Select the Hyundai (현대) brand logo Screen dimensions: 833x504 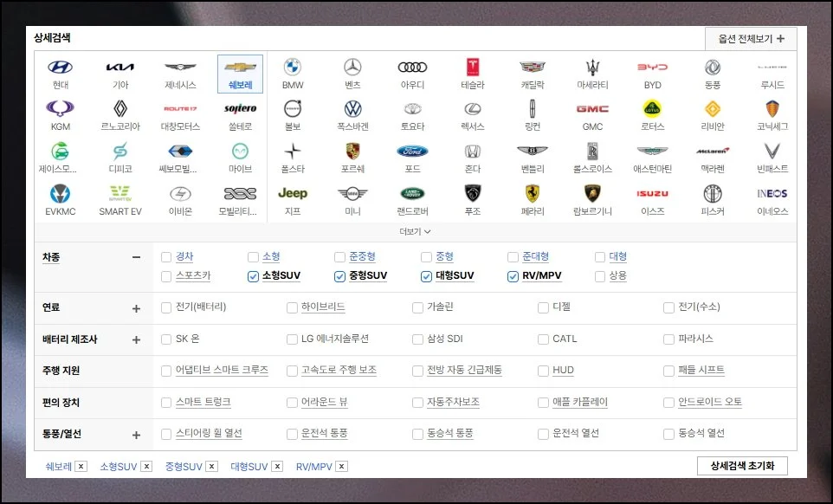coord(60,68)
